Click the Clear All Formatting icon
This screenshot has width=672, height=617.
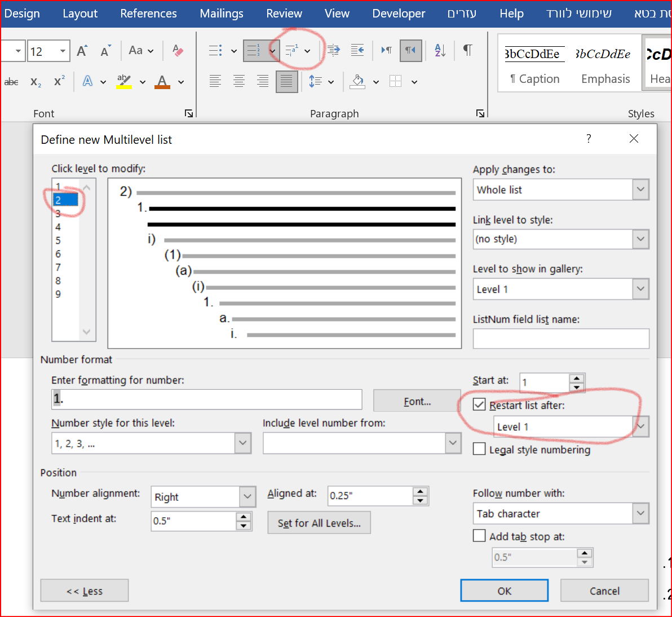[178, 51]
